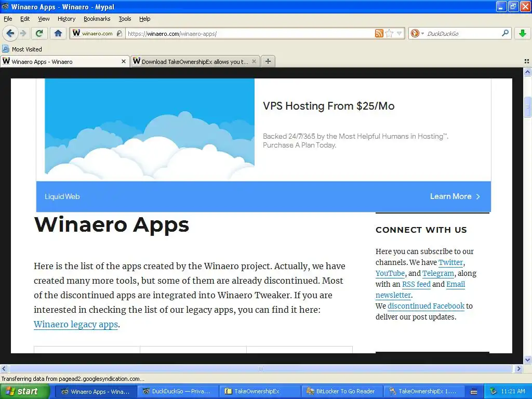Open the VPS Hosting From $25/Mo ad headline

click(328, 106)
